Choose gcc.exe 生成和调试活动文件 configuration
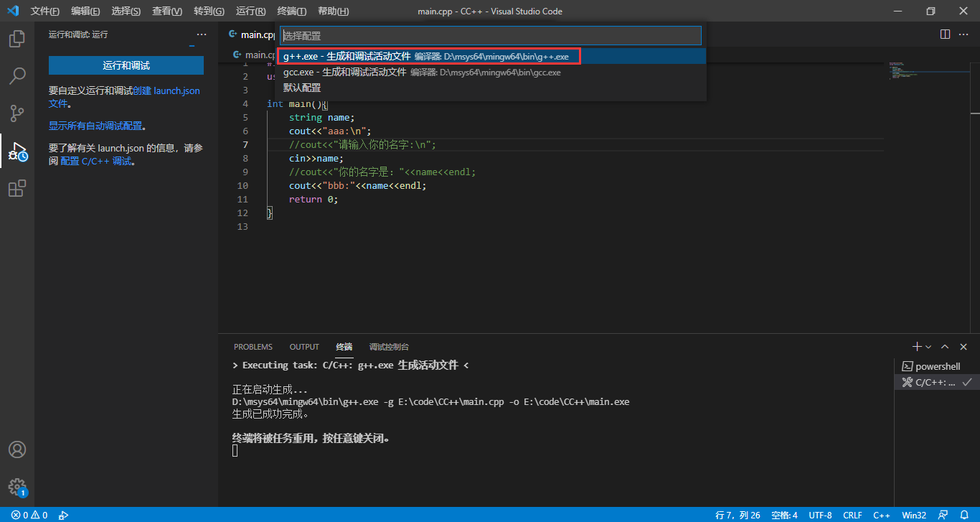980x522 pixels. click(x=490, y=72)
